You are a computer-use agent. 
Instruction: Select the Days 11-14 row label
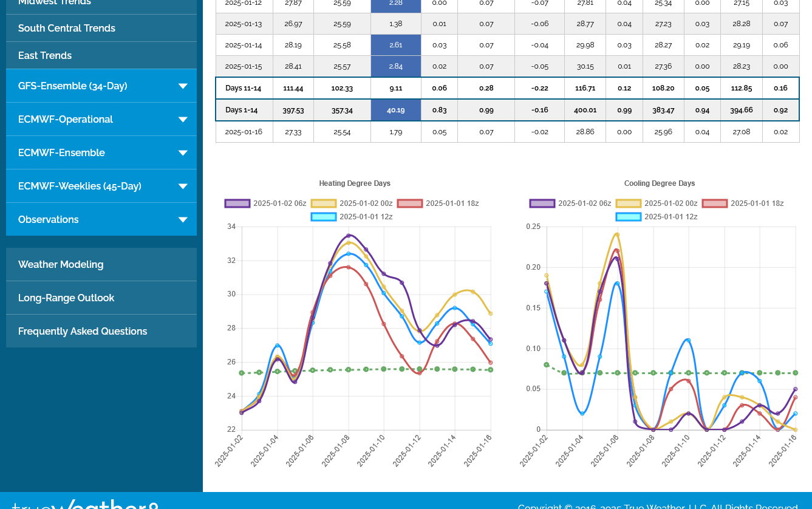pyautogui.click(x=244, y=89)
